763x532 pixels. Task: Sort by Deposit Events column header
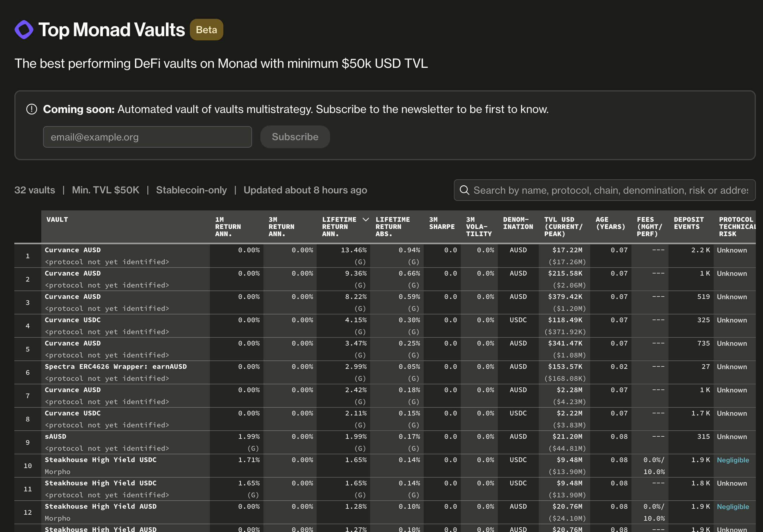pos(688,223)
